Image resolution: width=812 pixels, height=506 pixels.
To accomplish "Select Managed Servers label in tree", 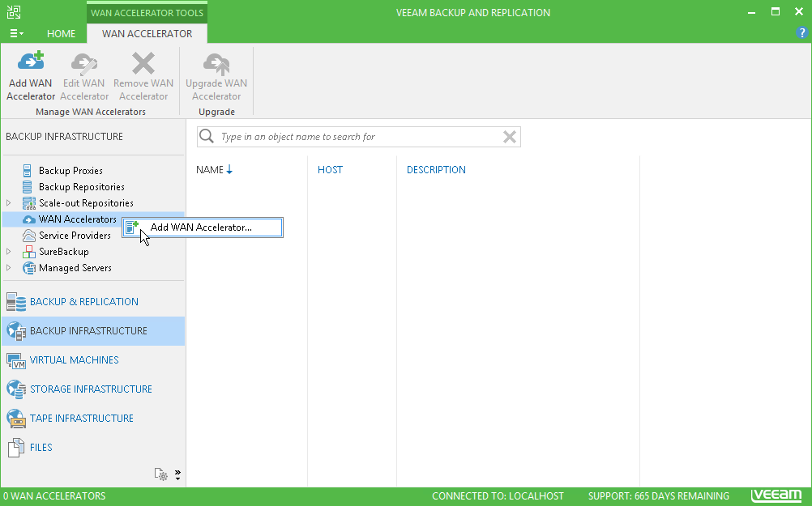I will pos(75,268).
